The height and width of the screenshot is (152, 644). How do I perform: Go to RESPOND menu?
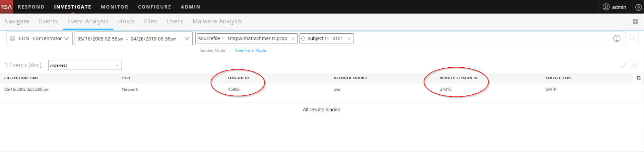point(31,7)
